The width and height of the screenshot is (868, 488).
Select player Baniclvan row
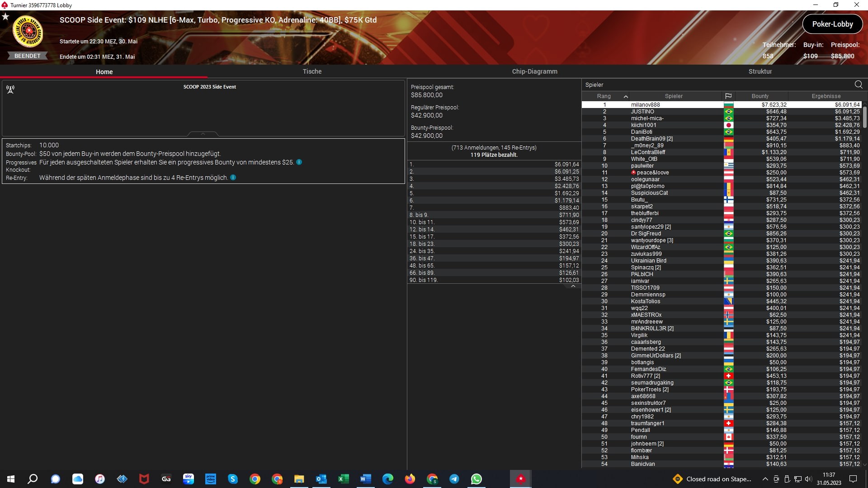pyautogui.click(x=722, y=464)
